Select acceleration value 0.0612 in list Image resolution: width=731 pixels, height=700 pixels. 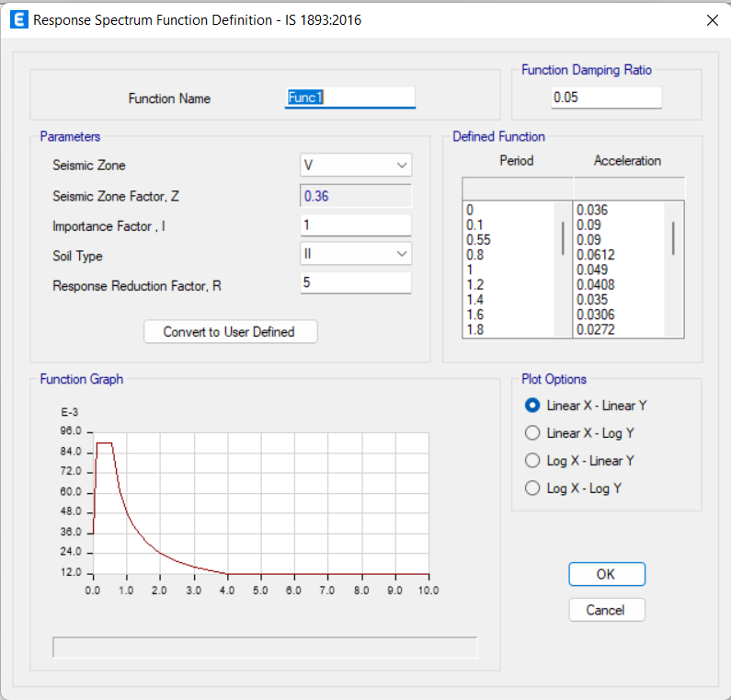click(595, 255)
